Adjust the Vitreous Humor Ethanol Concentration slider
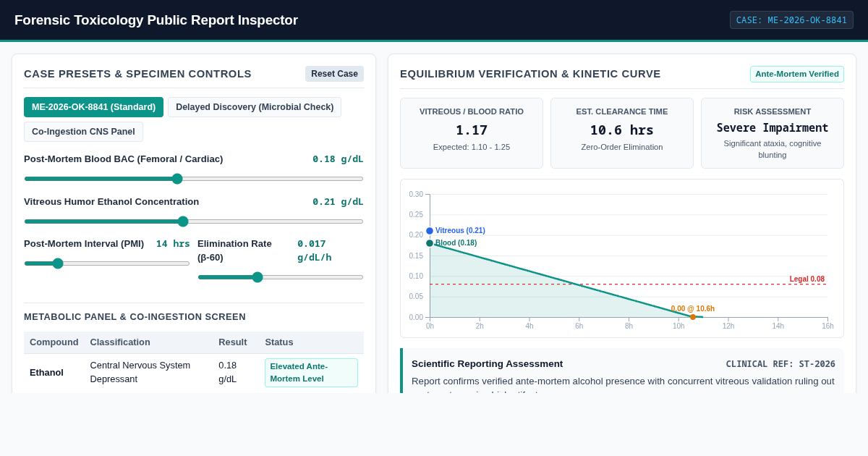Screen dimensions: 868x456 (x=194, y=221)
